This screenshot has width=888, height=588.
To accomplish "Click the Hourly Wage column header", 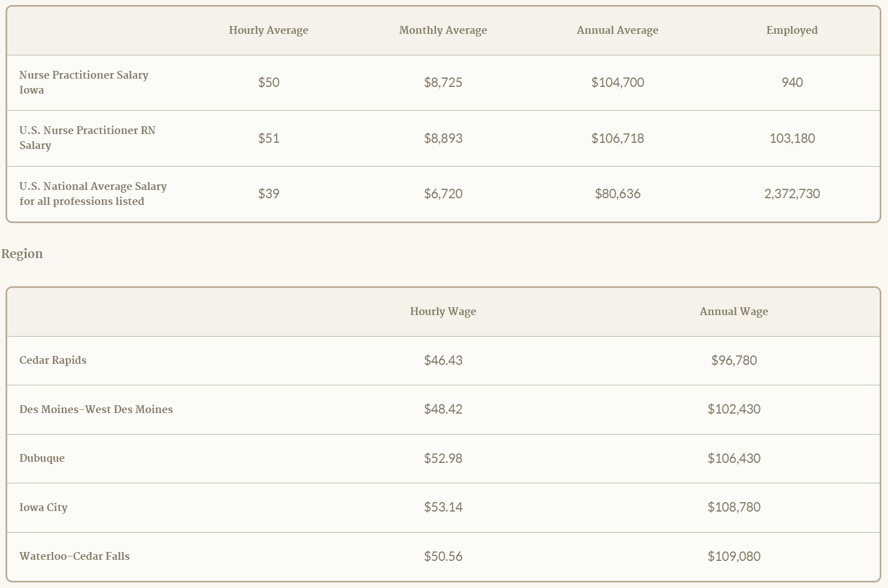I will (443, 312).
